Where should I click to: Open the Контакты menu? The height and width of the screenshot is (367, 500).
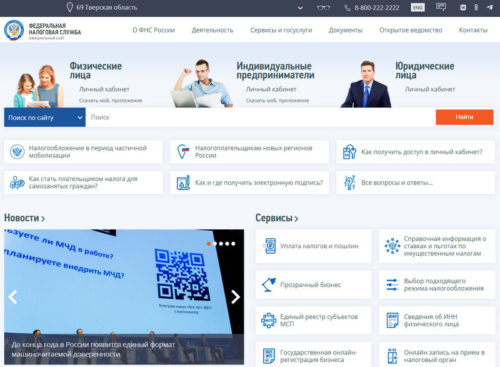[473, 30]
